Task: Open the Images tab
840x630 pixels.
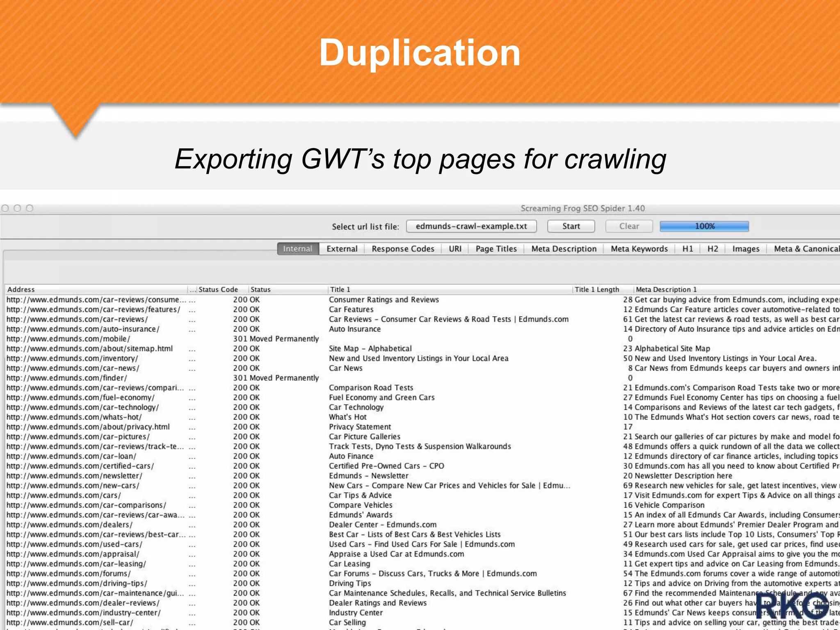Action: (746, 249)
